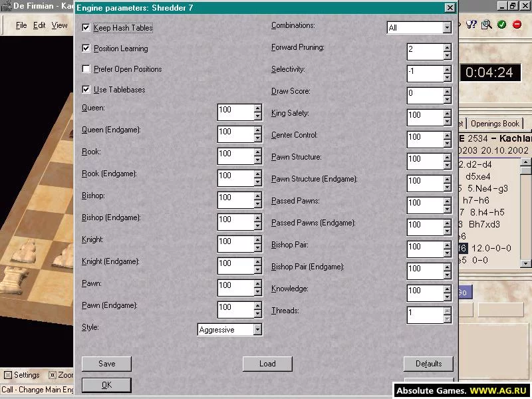
Task: Increase the Rook (Endgame) value
Action: [x=258, y=174]
